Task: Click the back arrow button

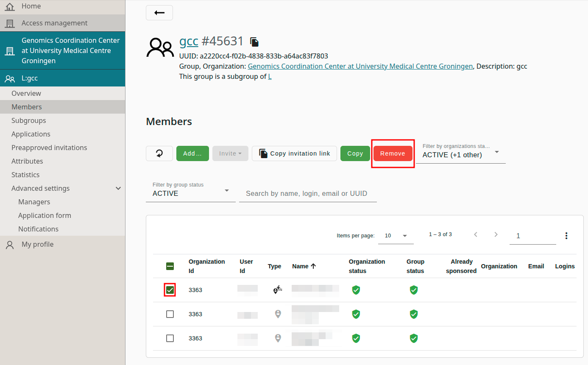Action: point(159,13)
